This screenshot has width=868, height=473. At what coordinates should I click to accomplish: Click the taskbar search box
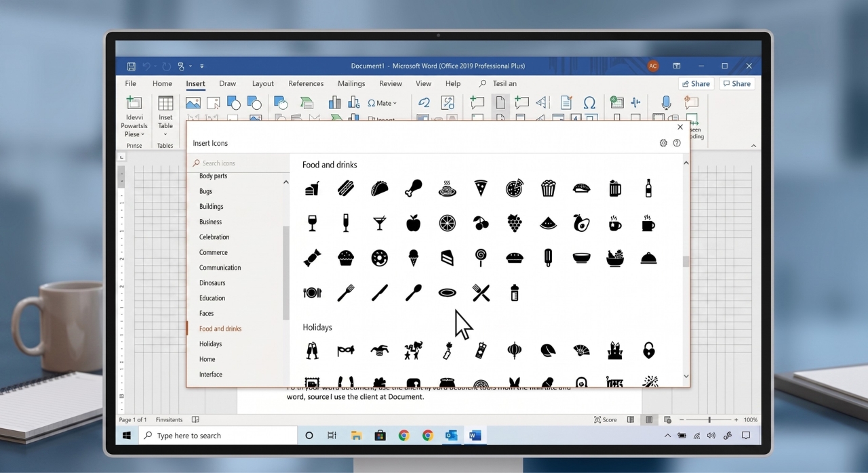pyautogui.click(x=218, y=436)
